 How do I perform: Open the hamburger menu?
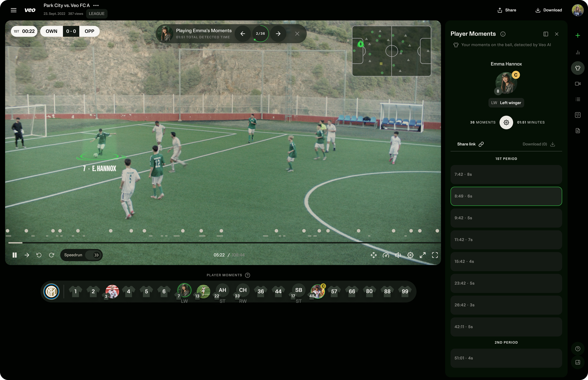[x=14, y=10]
